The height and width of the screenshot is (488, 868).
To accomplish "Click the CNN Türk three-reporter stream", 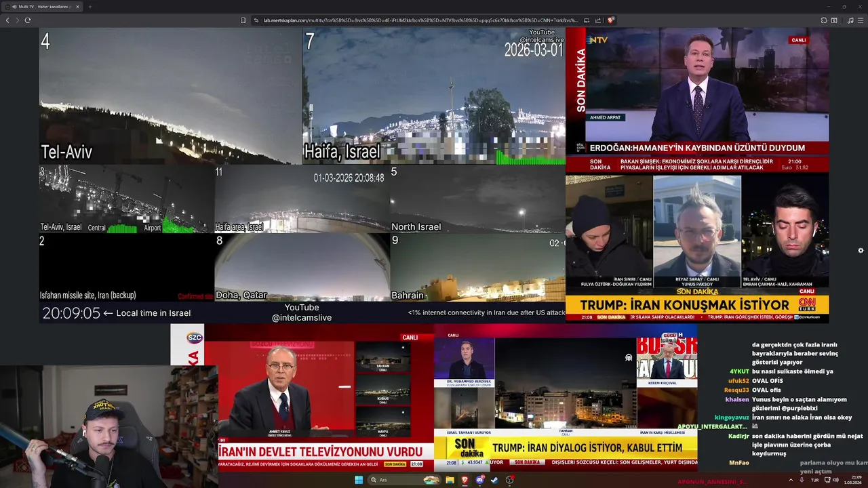I will point(697,248).
